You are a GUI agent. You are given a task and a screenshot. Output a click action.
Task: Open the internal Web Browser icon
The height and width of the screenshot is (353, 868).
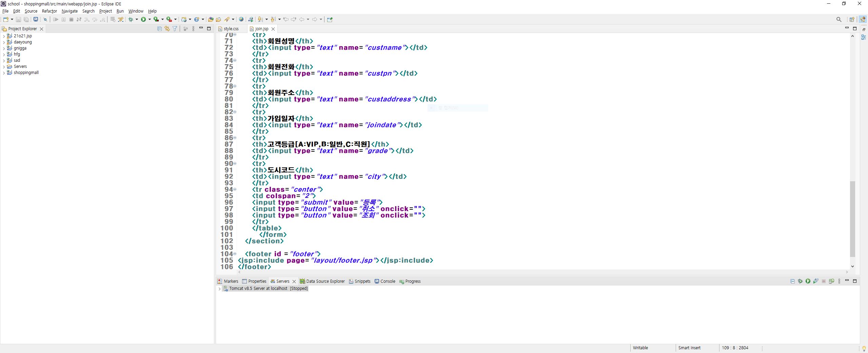[242, 19]
